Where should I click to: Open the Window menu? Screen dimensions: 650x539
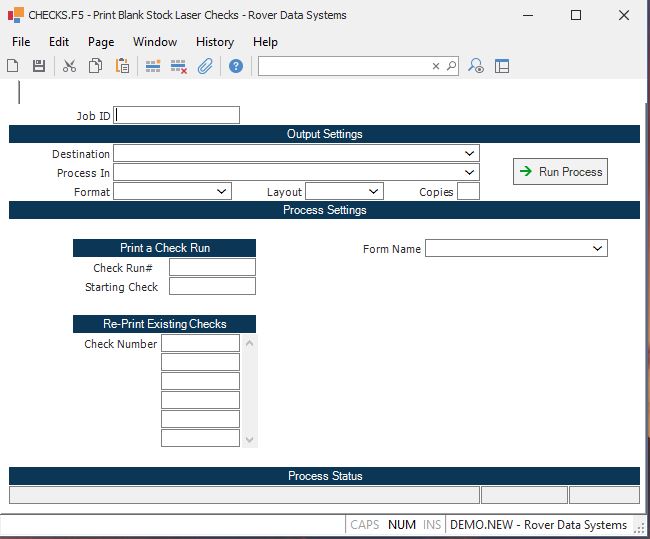155,42
